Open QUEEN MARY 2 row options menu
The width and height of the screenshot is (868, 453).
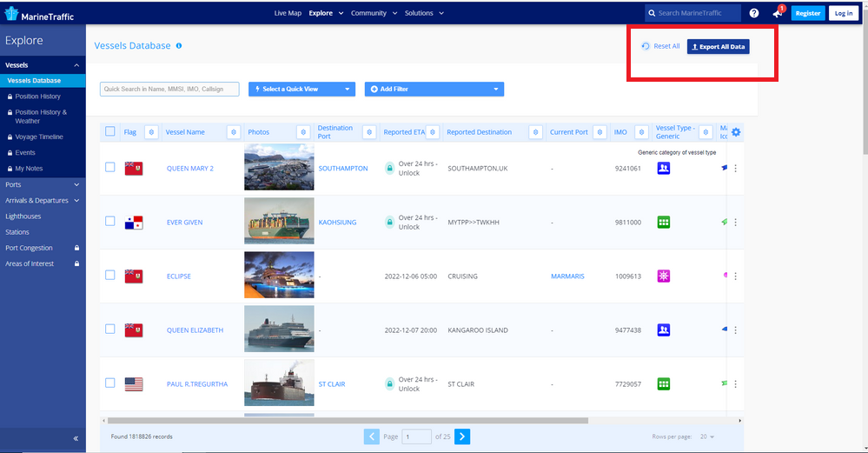pyautogui.click(x=735, y=169)
